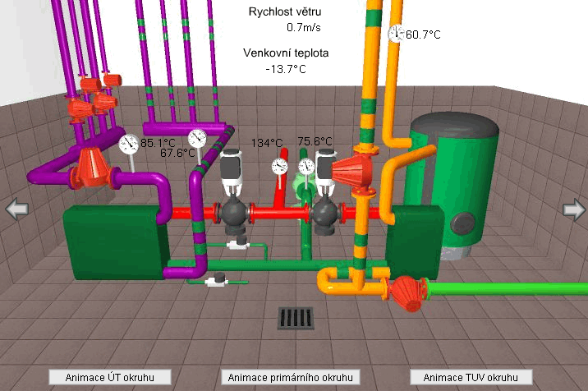Click the left navigation arrow
The image size is (588, 391).
[x=17, y=209]
